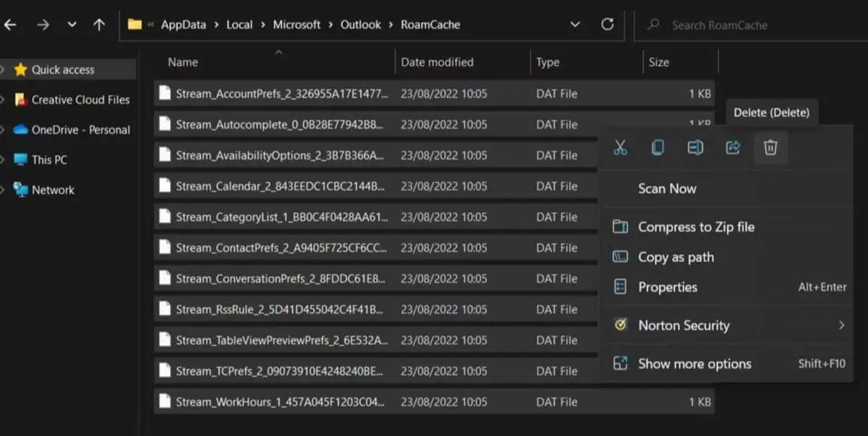Open OneDrive - Personal in sidebar

click(80, 130)
